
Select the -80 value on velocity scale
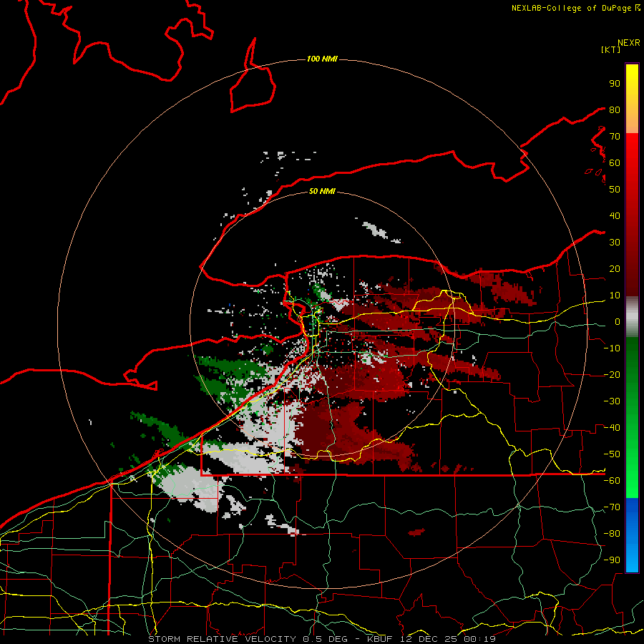(x=612, y=534)
